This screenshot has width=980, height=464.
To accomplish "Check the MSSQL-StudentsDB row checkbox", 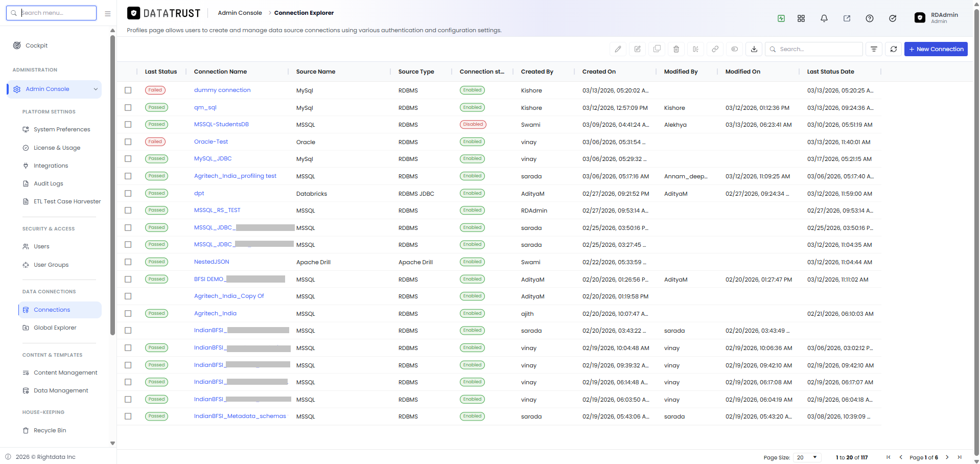I will (x=128, y=125).
